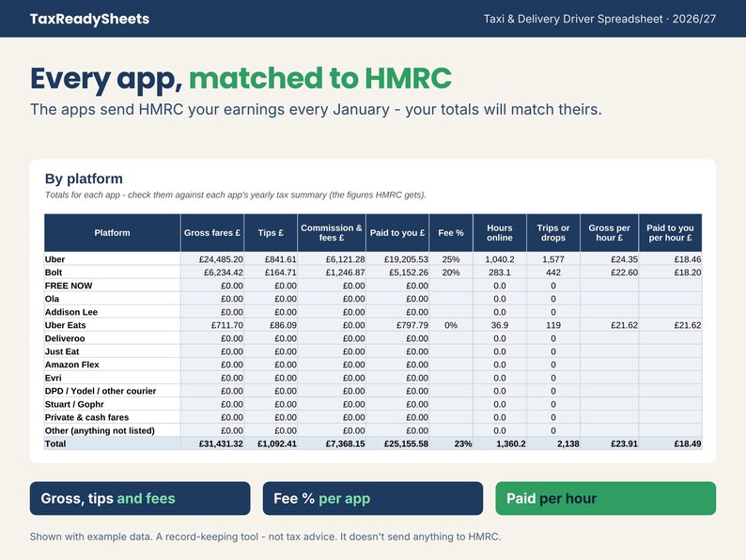
Task: Click the 'Deliveroo' row label
Action: pyautogui.click(x=65, y=339)
